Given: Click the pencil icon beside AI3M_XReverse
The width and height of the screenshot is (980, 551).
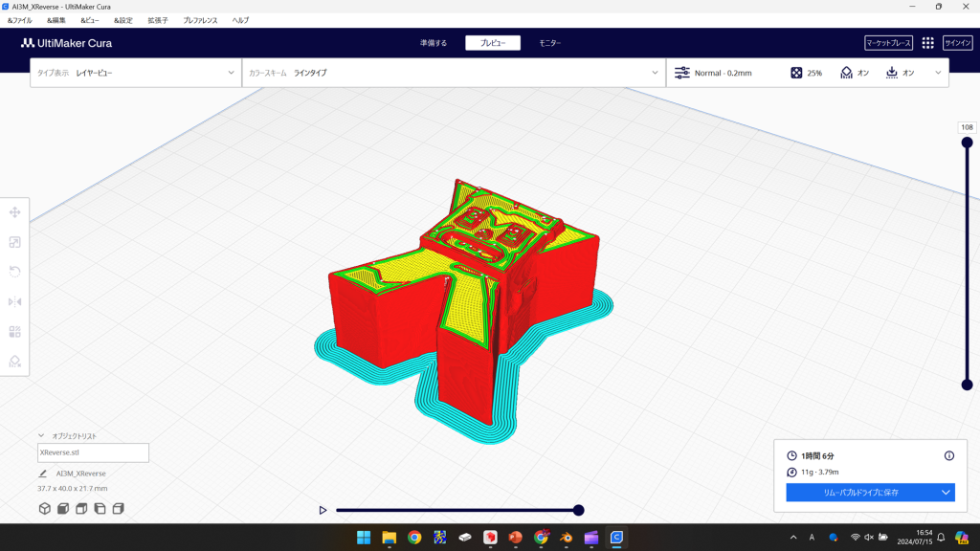Looking at the screenshot, I should tap(42, 474).
